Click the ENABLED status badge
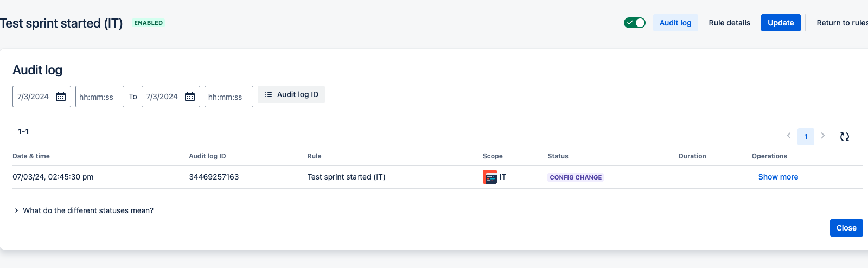This screenshot has height=268, width=868. (148, 23)
